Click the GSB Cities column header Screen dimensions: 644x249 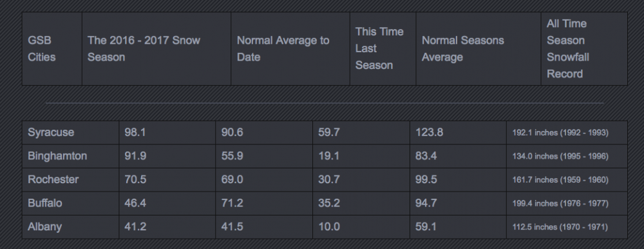coord(52,49)
